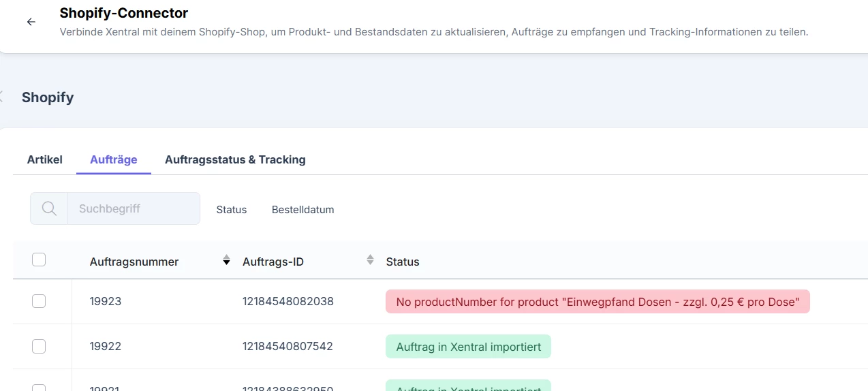Open the Auftragsstatus & Tracking tab
This screenshot has height=391, width=868.
(235, 159)
